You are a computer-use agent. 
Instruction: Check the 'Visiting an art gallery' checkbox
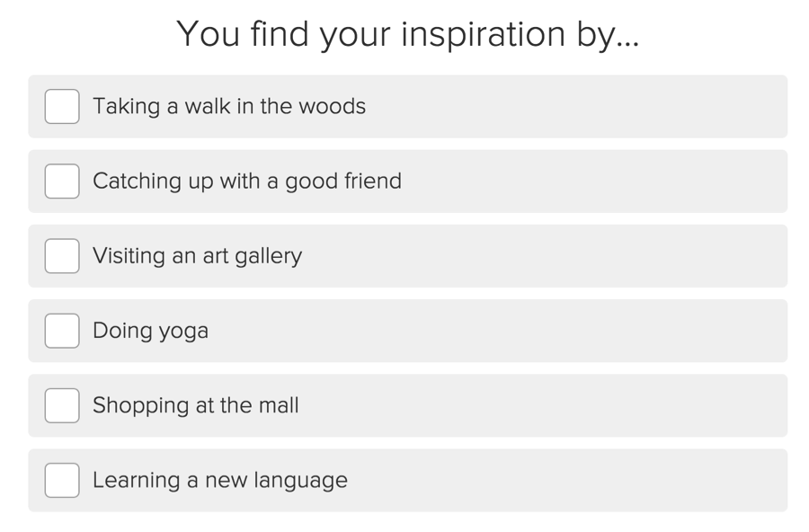tap(61, 255)
